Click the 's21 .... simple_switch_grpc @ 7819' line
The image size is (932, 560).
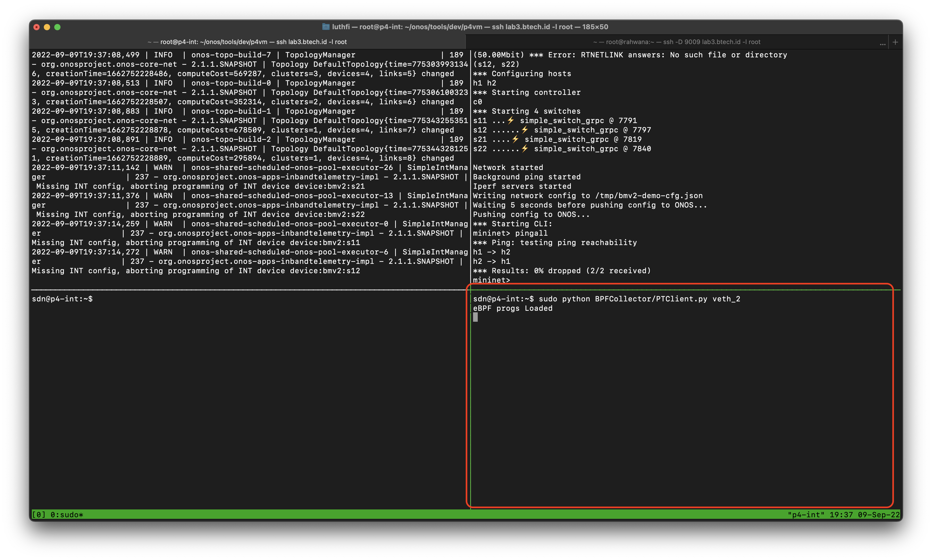[x=557, y=139]
